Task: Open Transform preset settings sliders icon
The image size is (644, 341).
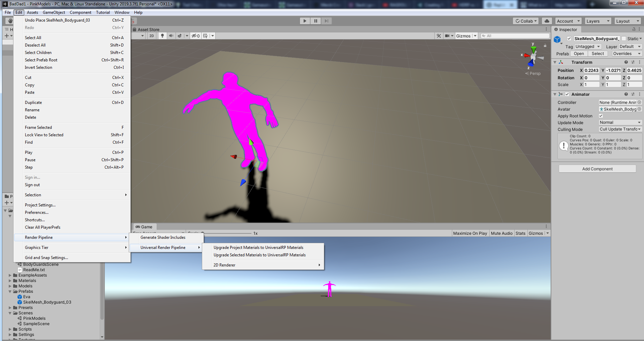Action: click(633, 62)
